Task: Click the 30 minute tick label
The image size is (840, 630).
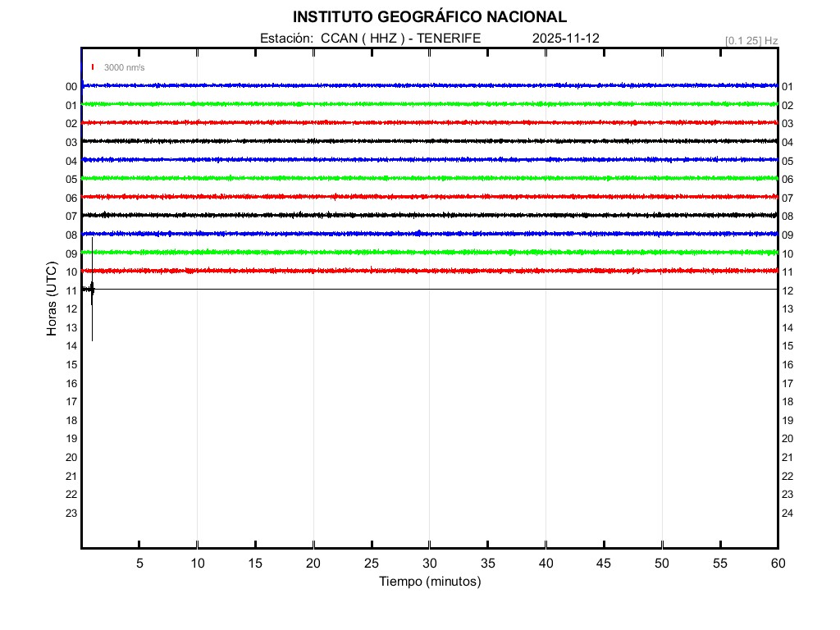Action: pyautogui.click(x=429, y=563)
